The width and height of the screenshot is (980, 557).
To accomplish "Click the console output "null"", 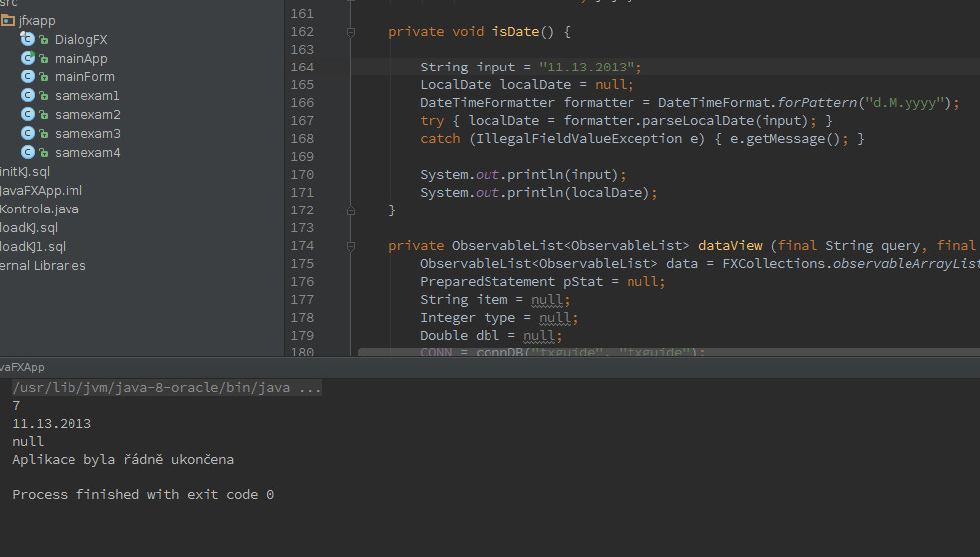I will [x=28, y=442].
